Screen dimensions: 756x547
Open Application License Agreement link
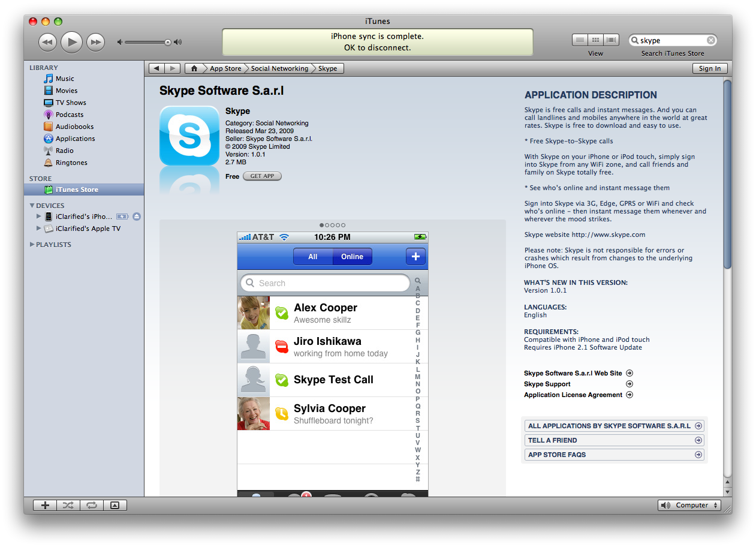pos(578,395)
